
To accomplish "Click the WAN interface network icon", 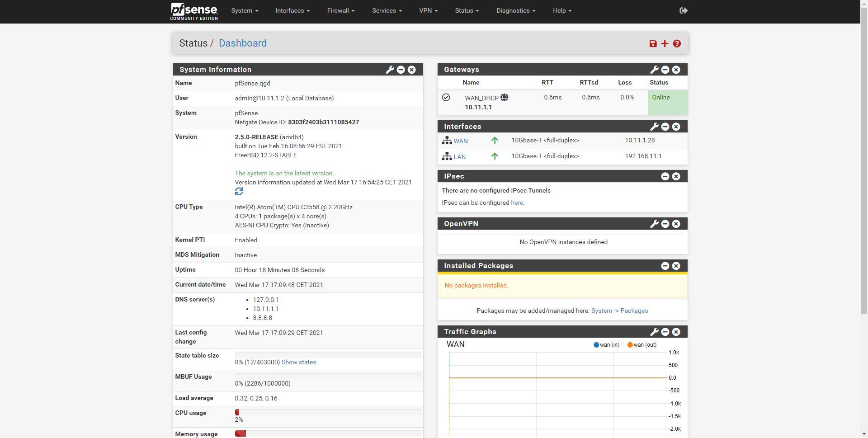I will click(x=447, y=141).
